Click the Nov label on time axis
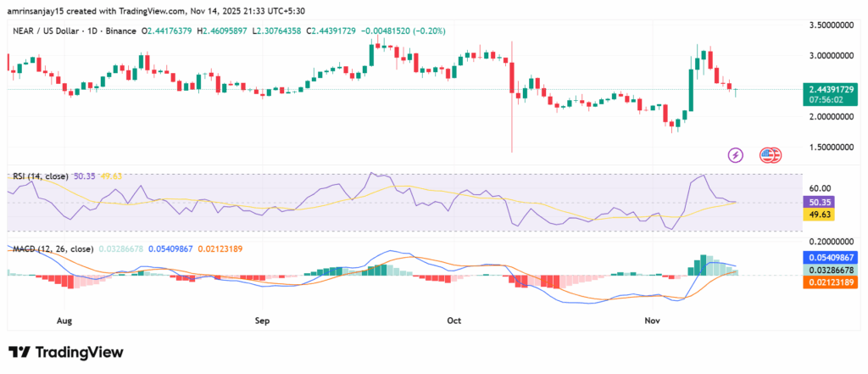Screen dimensions: 868x374 tap(652, 321)
